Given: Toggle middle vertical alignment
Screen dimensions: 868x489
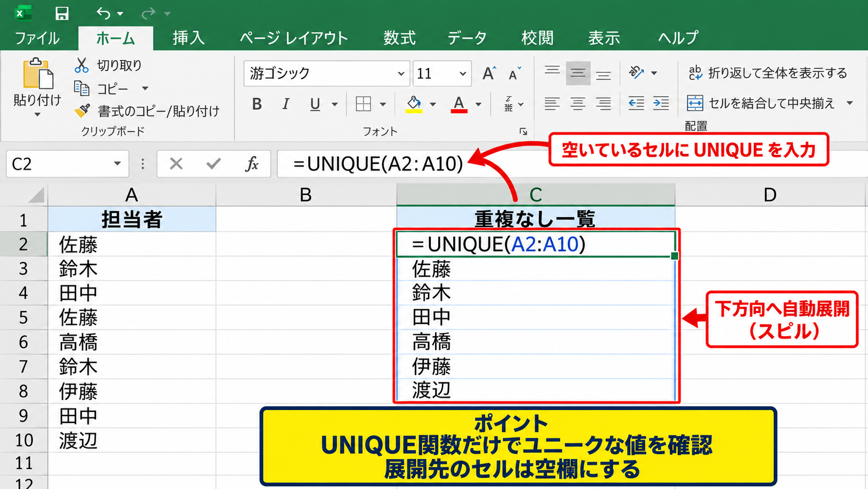Looking at the screenshot, I should (578, 73).
